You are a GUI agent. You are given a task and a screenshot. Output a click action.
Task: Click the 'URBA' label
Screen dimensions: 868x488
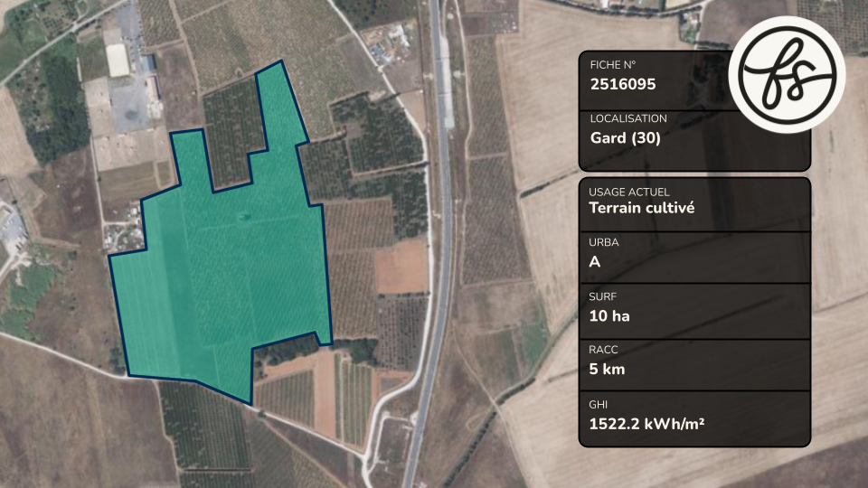pos(604,242)
